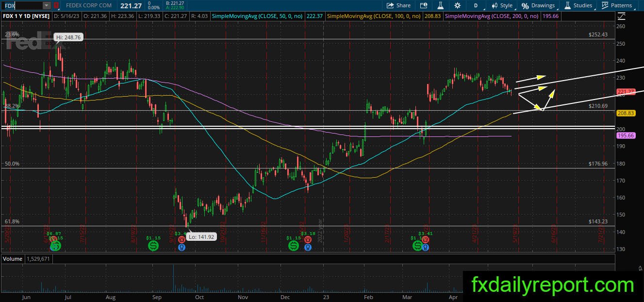The image size is (644, 302).
Task: Click the $143.23 Fibonacci level label
Action: click(598, 221)
